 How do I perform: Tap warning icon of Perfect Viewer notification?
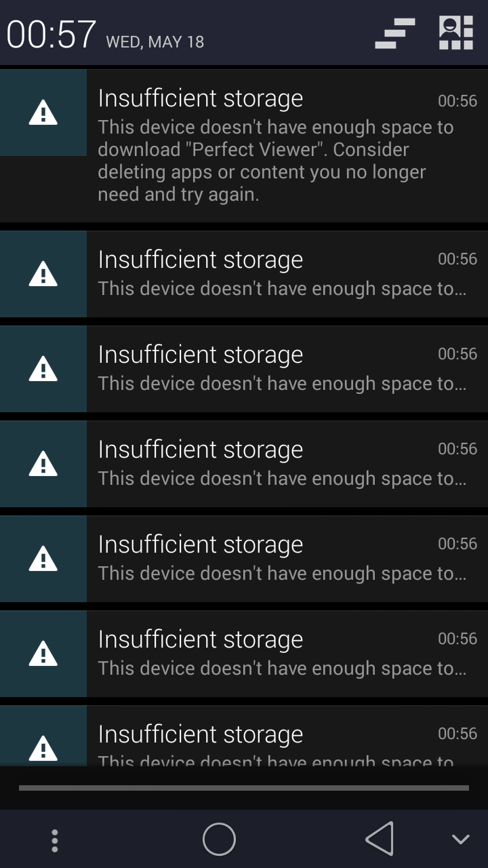tap(43, 113)
